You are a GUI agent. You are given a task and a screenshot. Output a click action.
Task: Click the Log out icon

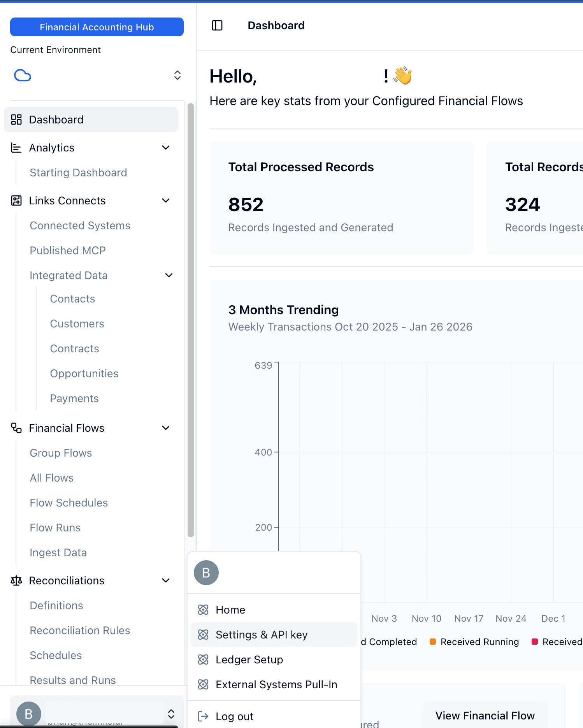click(x=203, y=716)
